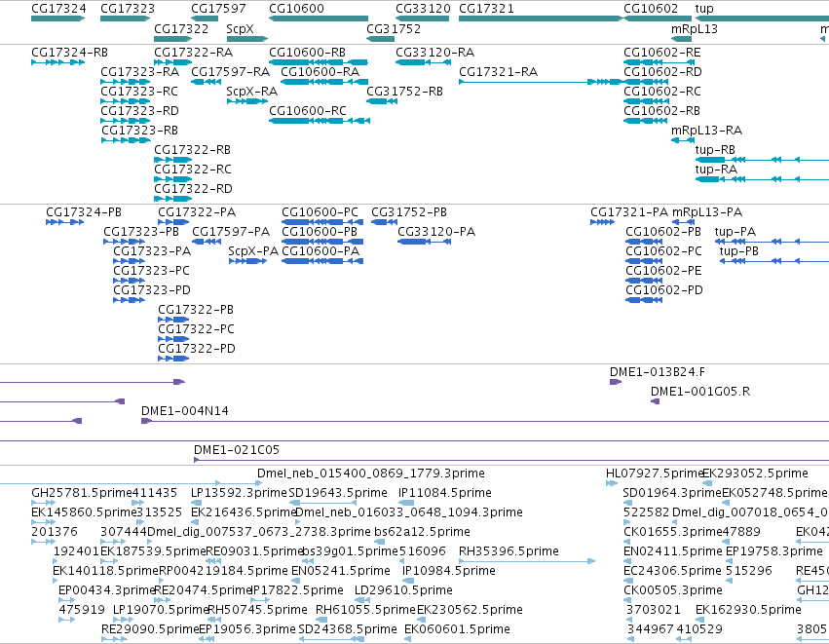
Task: Select transcript CG10602-RE
Action: 659,62
